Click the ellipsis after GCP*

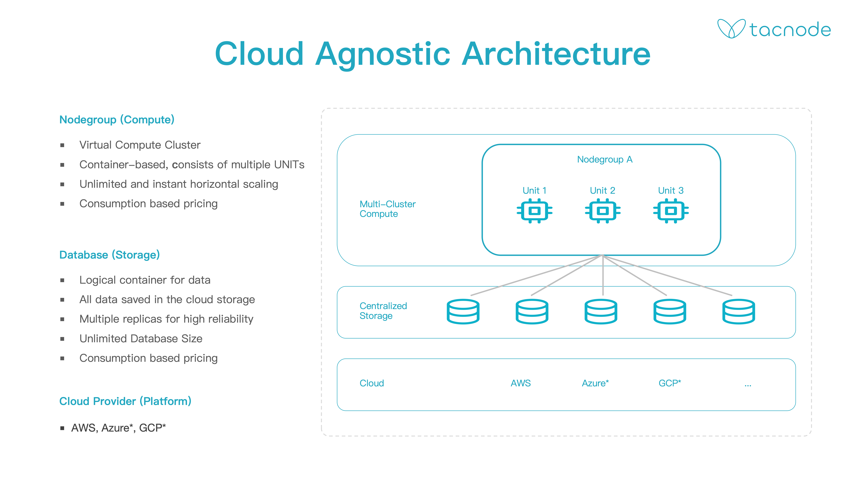748,385
